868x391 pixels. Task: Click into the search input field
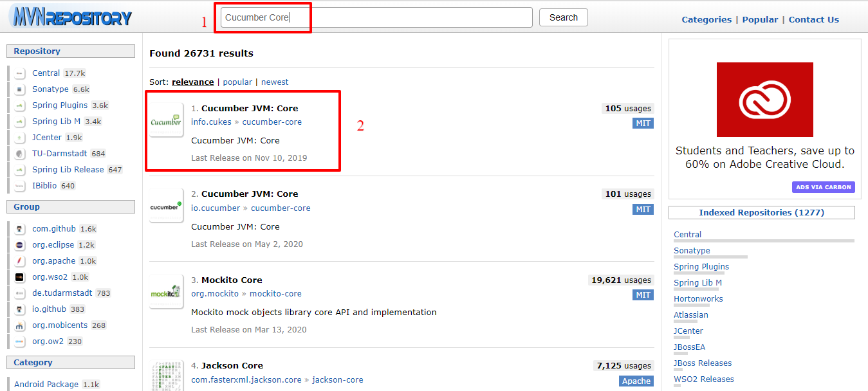[376, 17]
